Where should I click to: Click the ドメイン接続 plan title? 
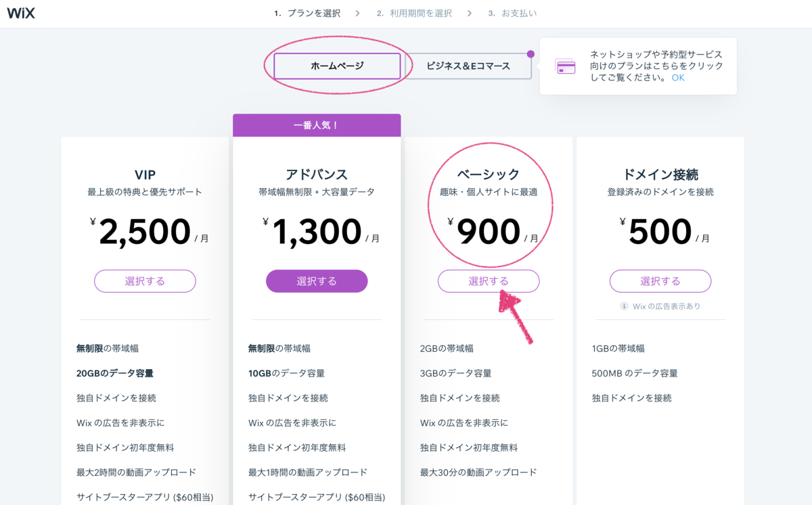click(660, 174)
